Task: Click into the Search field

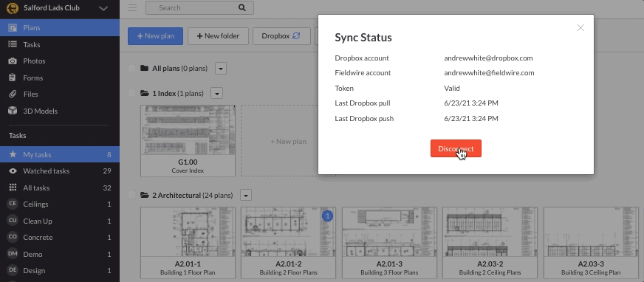Action: 199,8
